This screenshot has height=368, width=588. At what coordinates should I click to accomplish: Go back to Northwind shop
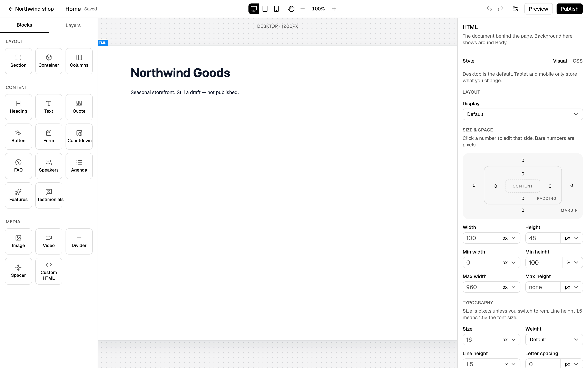[31, 9]
